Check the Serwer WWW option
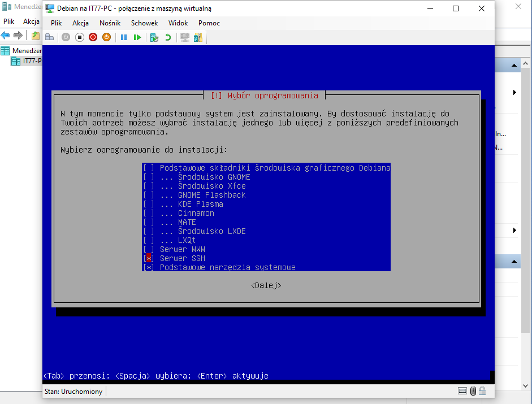This screenshot has width=532, height=404. [x=149, y=249]
